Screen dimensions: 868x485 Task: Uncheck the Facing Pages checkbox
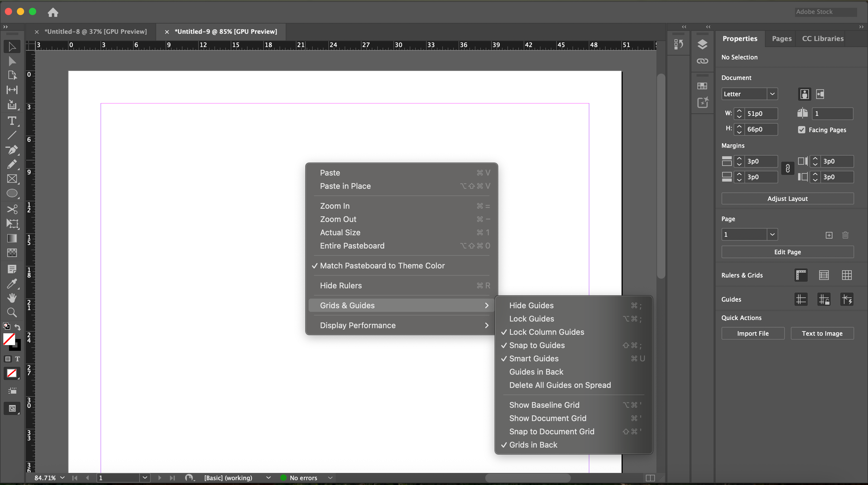coord(802,130)
